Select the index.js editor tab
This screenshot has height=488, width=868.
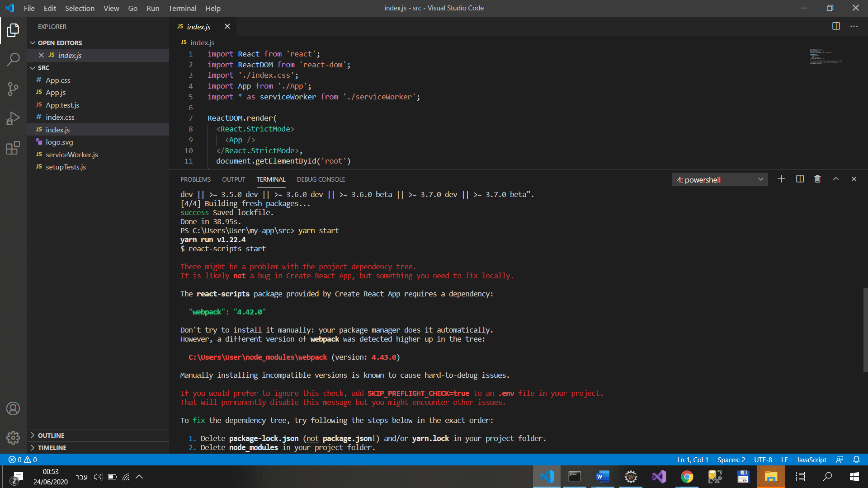point(203,27)
